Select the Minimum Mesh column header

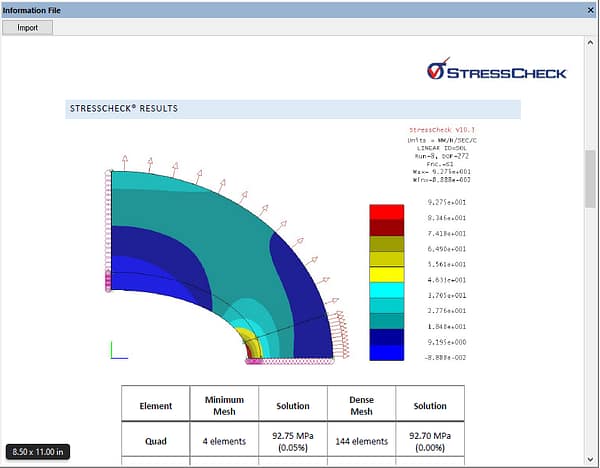click(x=224, y=405)
